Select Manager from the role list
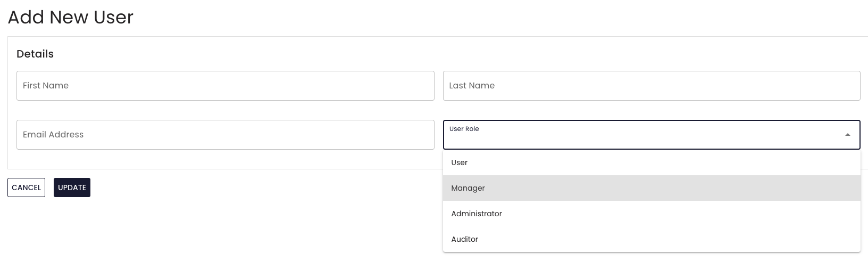 [x=652, y=188]
